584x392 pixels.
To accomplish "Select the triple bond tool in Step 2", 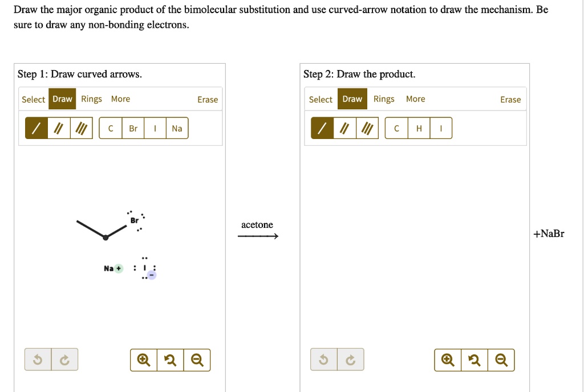I will coord(367,128).
